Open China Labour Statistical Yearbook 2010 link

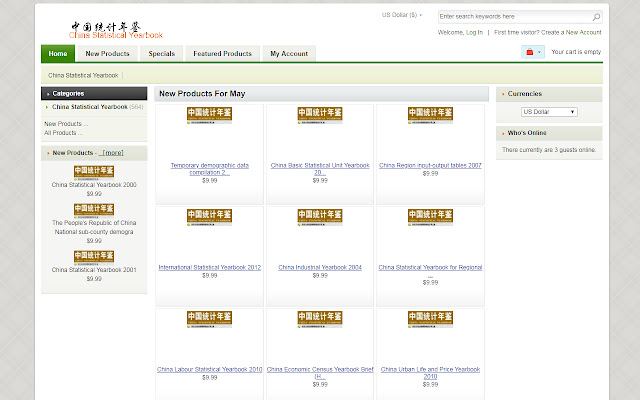(209, 369)
